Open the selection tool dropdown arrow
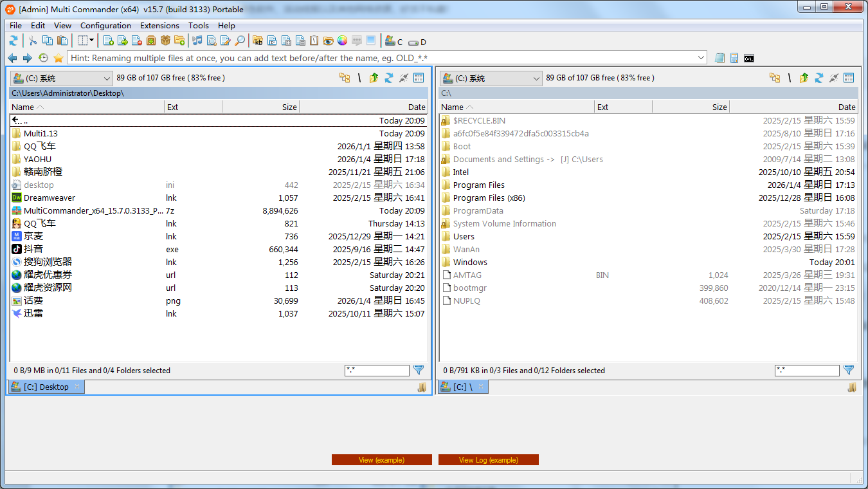The width and height of the screenshot is (868, 489). 91,41
